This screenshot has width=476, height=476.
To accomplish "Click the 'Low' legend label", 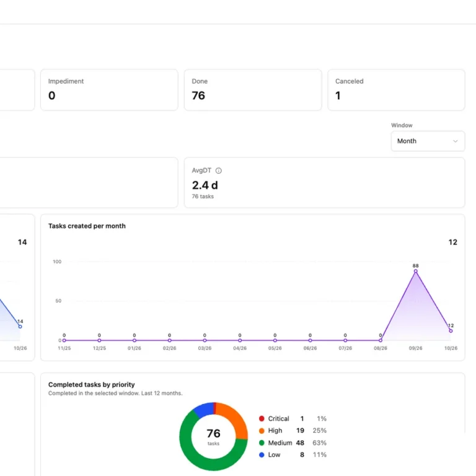I will [x=274, y=455].
